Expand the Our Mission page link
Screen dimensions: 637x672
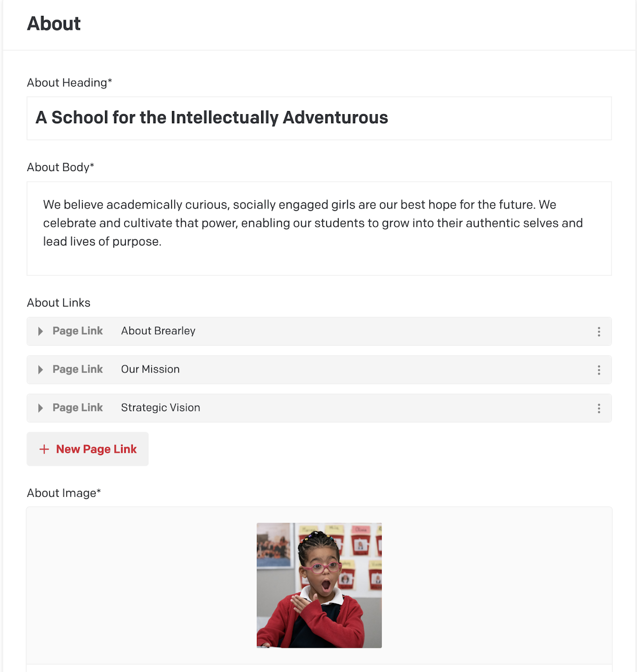40,370
